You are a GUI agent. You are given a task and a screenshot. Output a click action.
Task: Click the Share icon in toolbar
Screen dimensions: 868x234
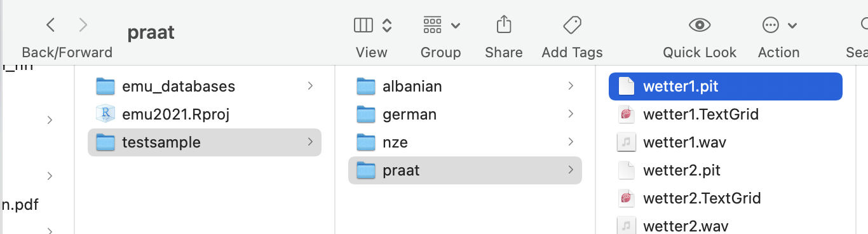coord(503,25)
